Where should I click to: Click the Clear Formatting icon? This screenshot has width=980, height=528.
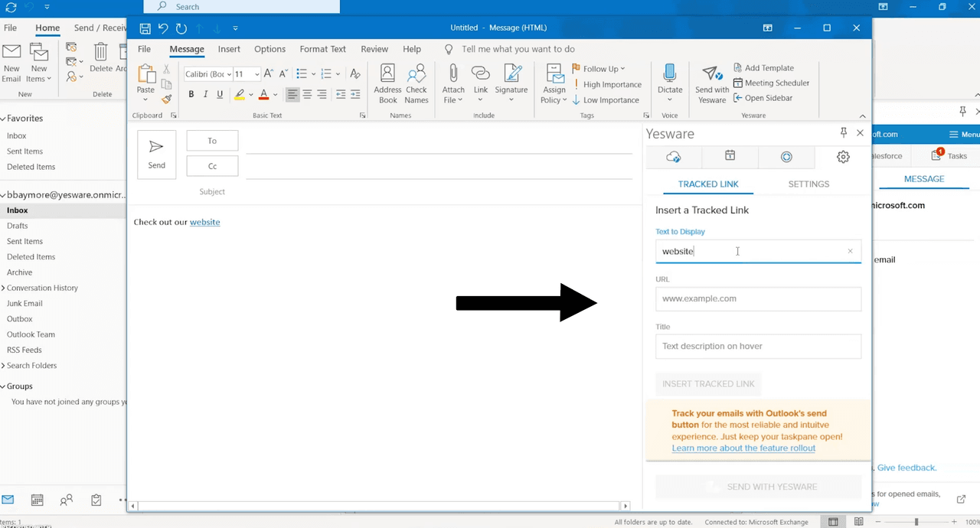(x=354, y=74)
